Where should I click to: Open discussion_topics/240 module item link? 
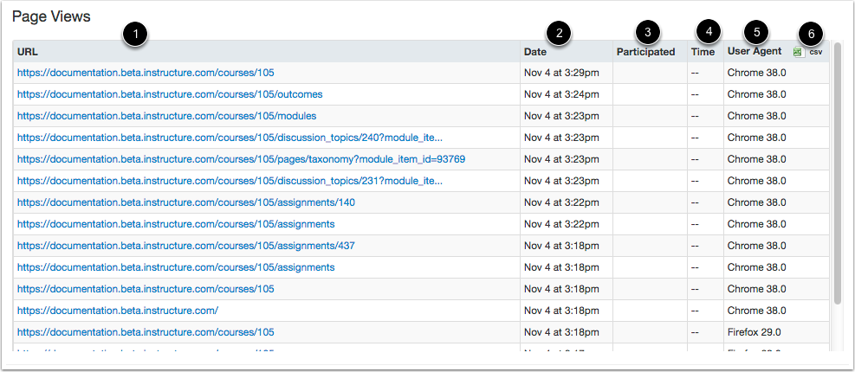(x=230, y=137)
